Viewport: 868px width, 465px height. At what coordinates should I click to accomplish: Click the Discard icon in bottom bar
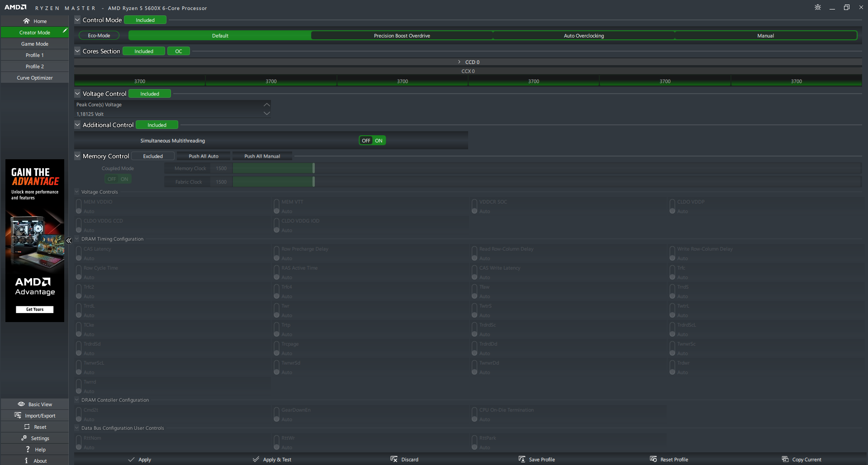point(394,459)
